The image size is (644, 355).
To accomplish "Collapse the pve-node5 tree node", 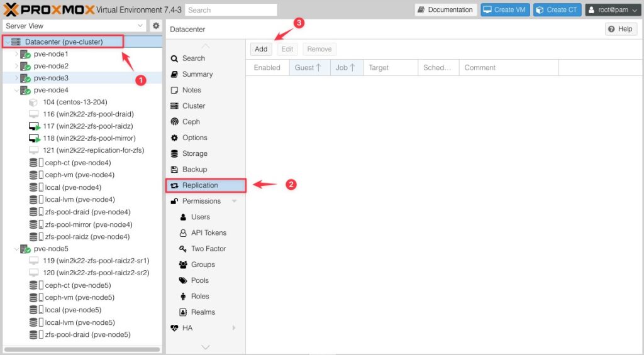I will tap(16, 249).
